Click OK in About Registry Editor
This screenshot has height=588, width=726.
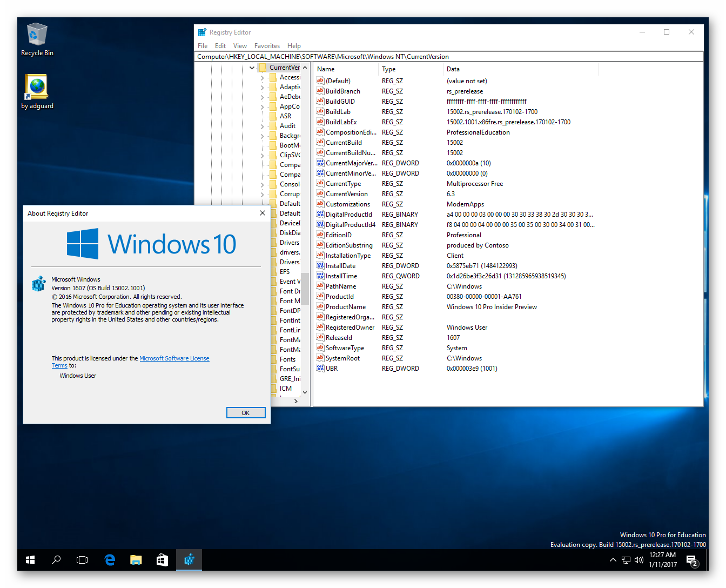pyautogui.click(x=246, y=413)
